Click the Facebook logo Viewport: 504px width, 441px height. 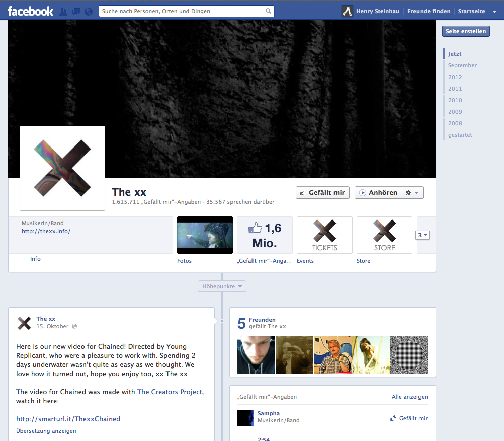tap(30, 11)
